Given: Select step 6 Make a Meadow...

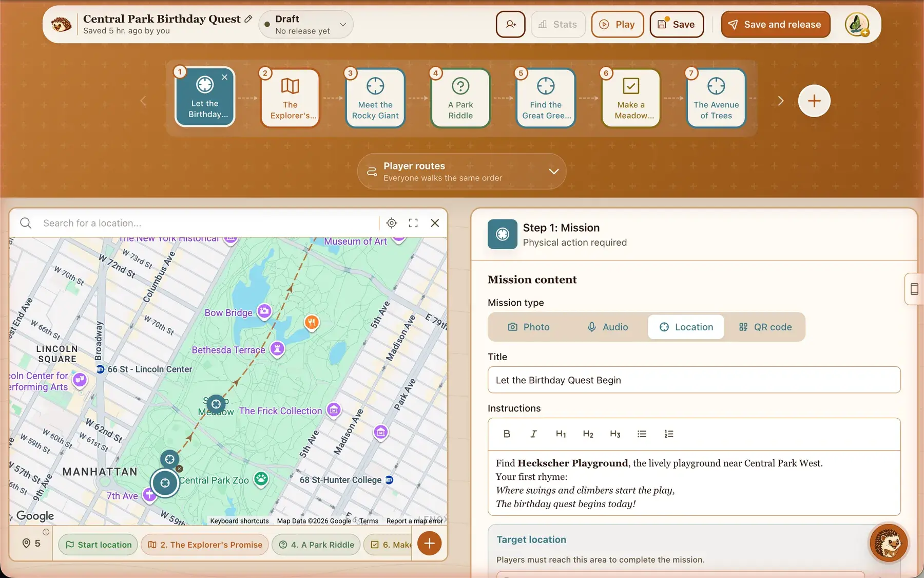Looking at the screenshot, I should 631,98.
